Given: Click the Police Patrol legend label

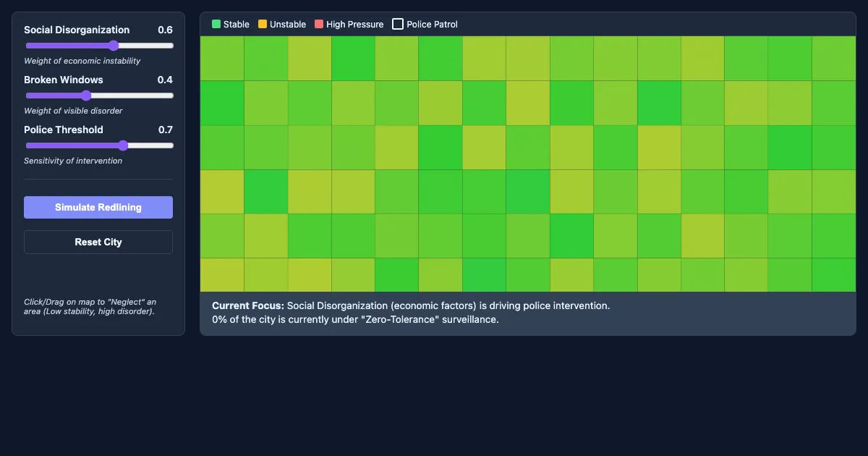Looking at the screenshot, I should tap(432, 24).
